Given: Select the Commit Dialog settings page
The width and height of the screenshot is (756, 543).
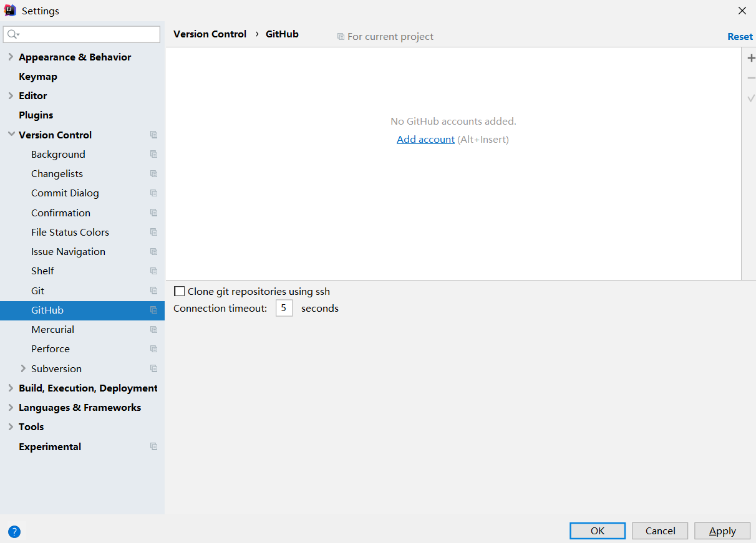Looking at the screenshot, I should tap(65, 193).
